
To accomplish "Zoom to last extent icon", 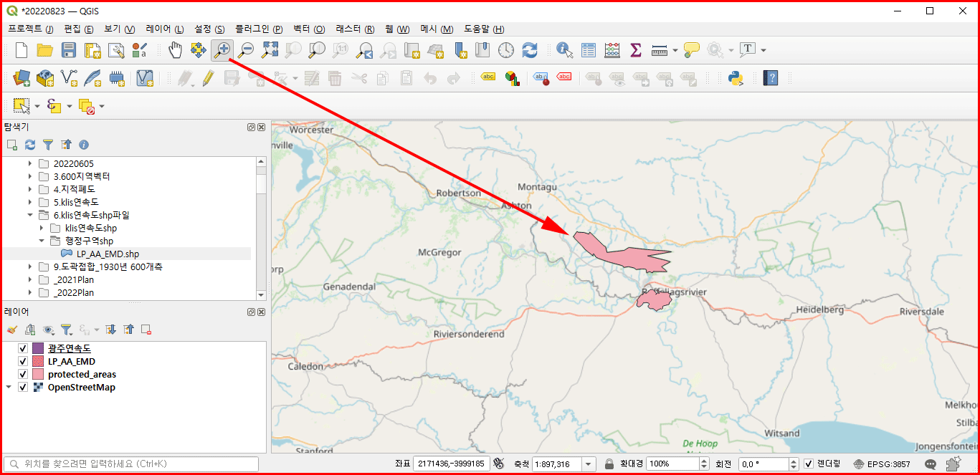I will (365, 50).
